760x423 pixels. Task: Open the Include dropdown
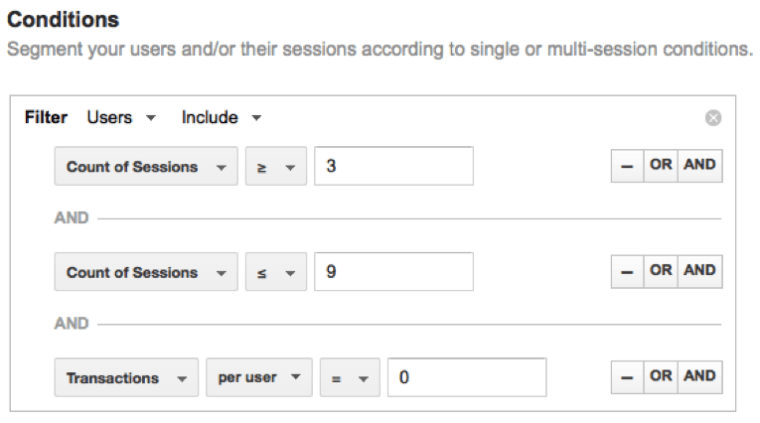(222, 118)
